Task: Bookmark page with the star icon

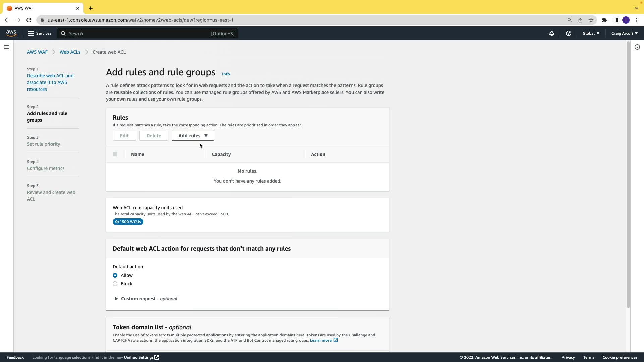Action: click(x=591, y=20)
